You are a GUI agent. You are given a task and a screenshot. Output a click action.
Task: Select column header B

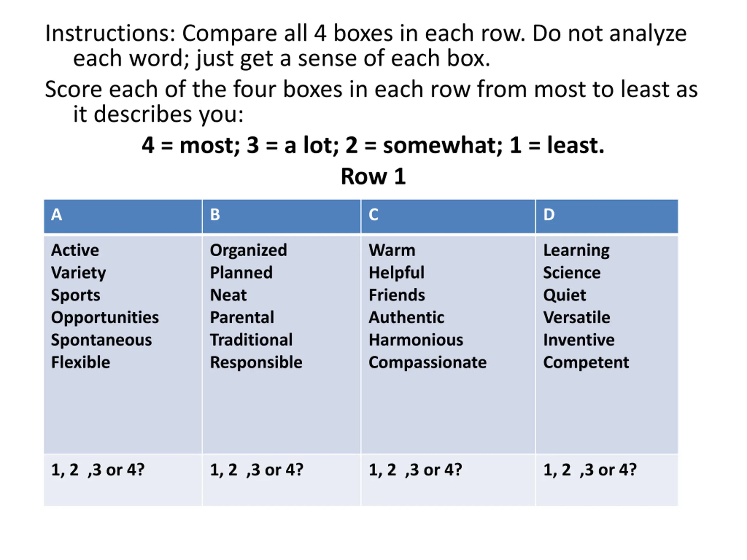point(281,216)
